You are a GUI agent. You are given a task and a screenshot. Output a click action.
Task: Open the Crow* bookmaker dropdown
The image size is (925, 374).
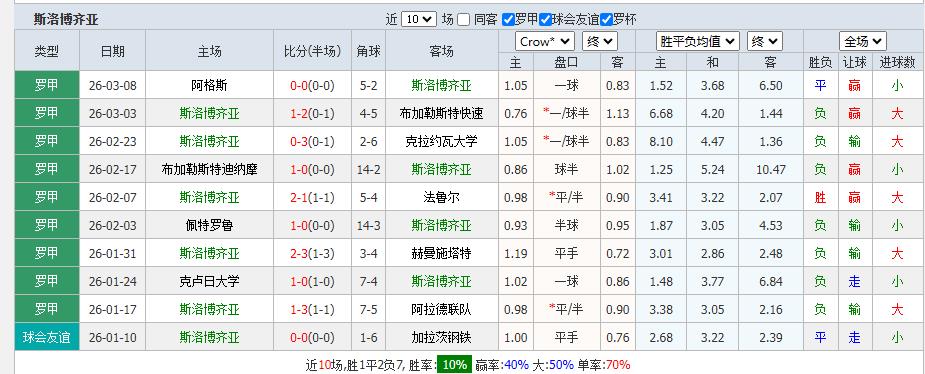[545, 42]
